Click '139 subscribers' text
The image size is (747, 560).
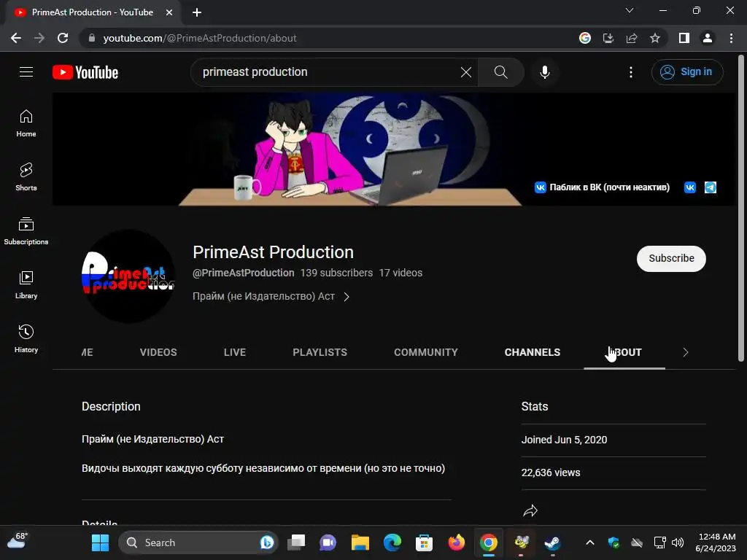tap(336, 273)
